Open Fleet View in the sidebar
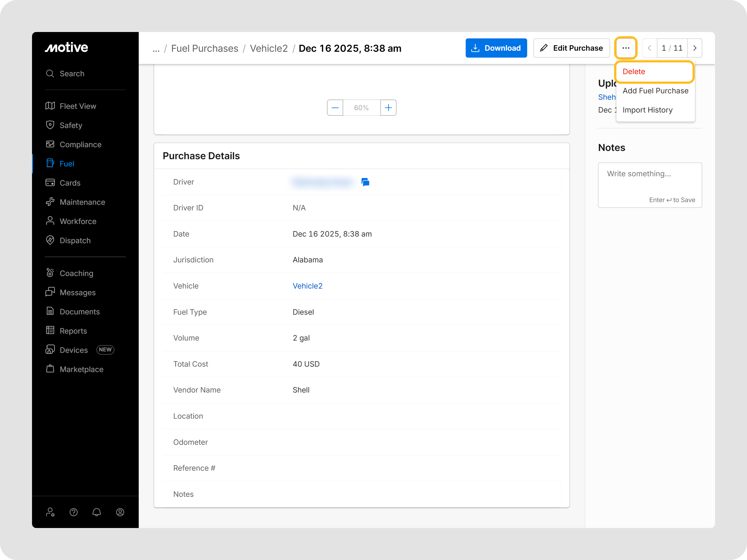 [78, 106]
